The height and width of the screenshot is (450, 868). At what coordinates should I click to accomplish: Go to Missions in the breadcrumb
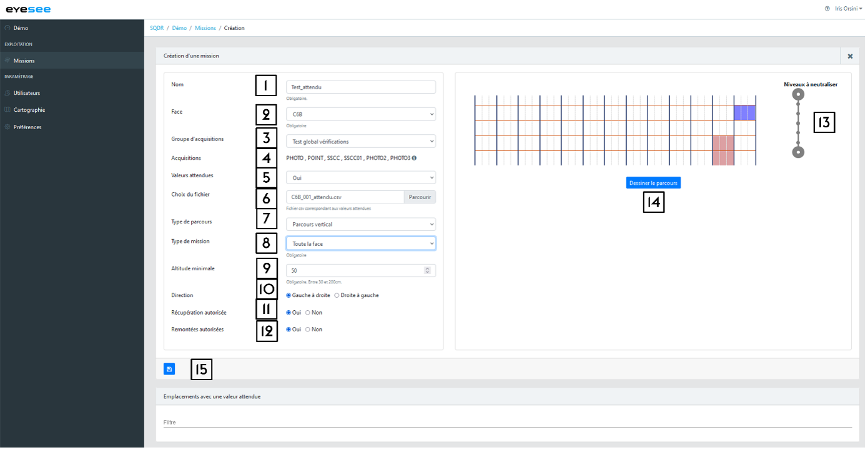205,28
